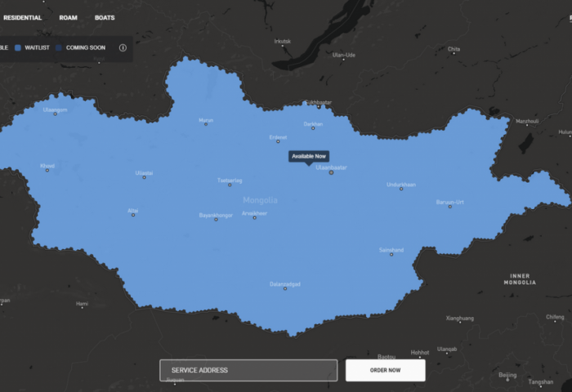Click the Available Now tooltip
The width and height of the screenshot is (572, 392).
coord(309,157)
